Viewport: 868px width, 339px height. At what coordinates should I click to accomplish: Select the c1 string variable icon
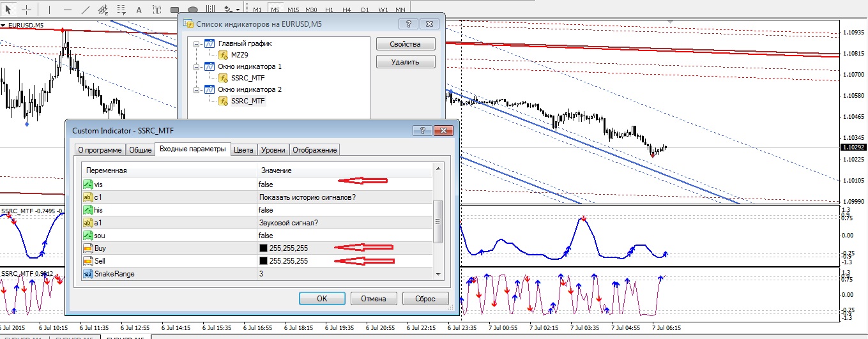pos(88,197)
